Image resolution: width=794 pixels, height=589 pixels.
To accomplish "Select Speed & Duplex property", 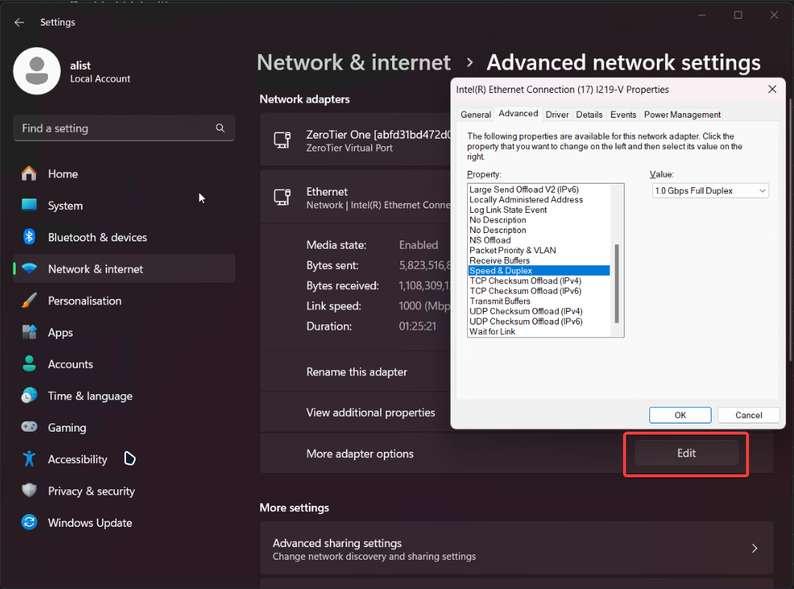I will [539, 270].
